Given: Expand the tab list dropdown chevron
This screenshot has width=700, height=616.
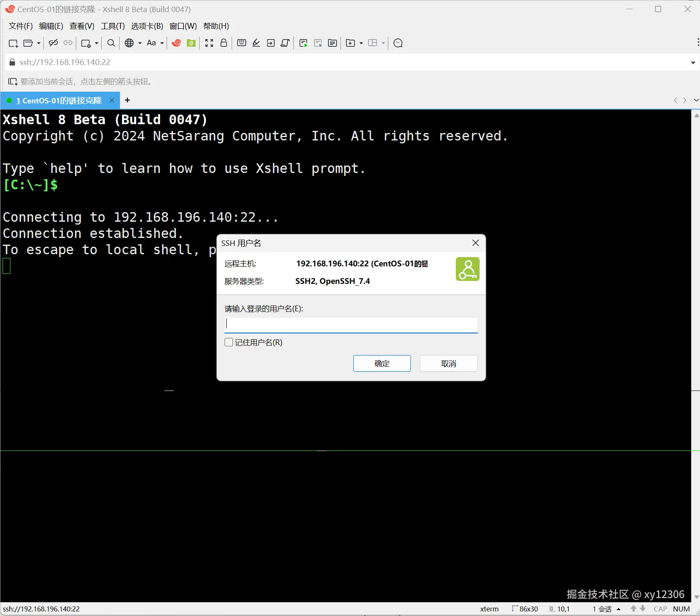Looking at the screenshot, I should (696, 100).
